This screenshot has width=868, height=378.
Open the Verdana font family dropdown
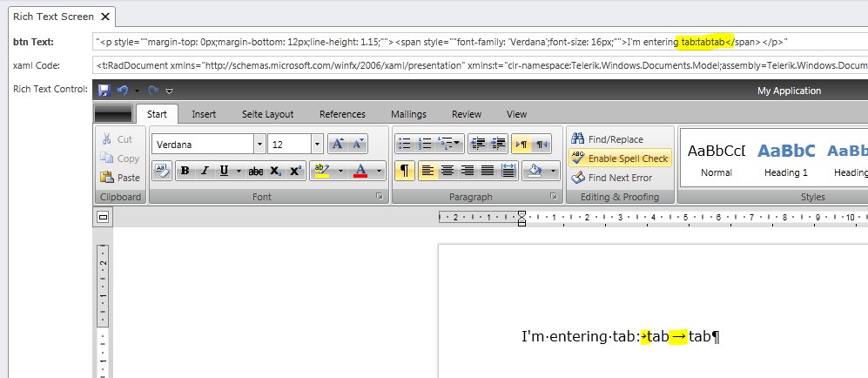[x=259, y=145]
